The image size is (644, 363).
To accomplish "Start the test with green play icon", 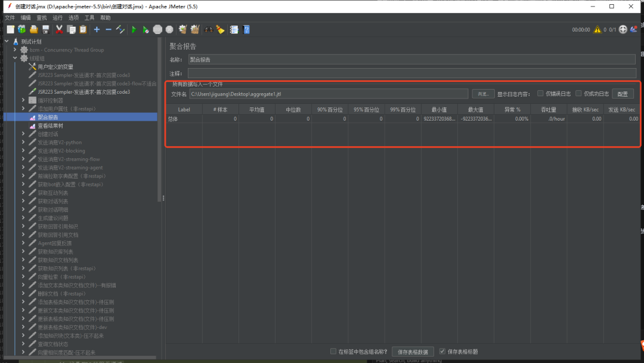I will coord(134,29).
